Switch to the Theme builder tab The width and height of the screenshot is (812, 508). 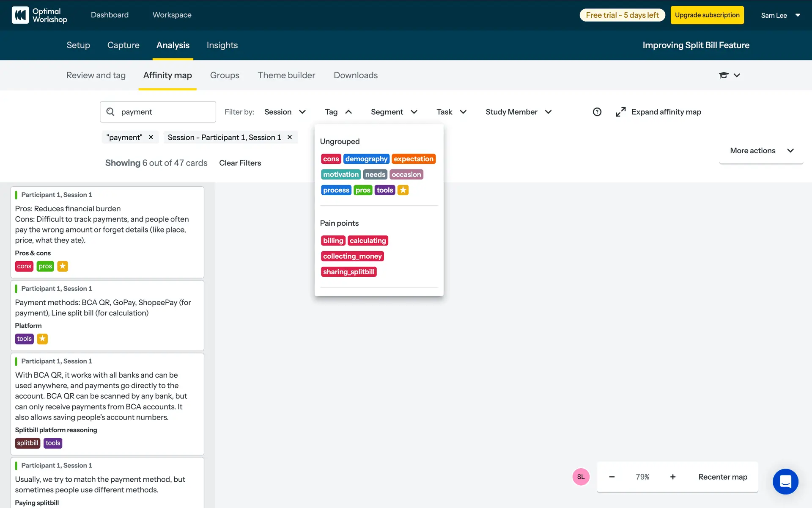(x=286, y=75)
